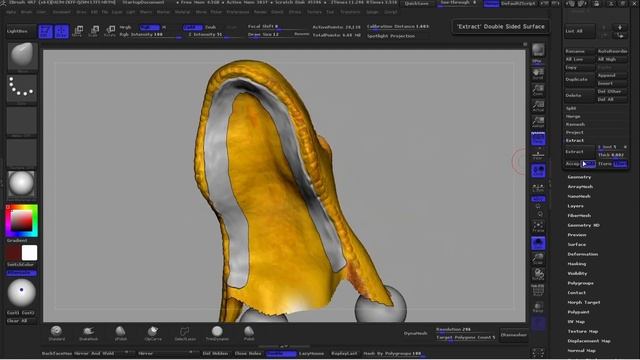
Task: Click the large Extract button
Action: point(580,151)
